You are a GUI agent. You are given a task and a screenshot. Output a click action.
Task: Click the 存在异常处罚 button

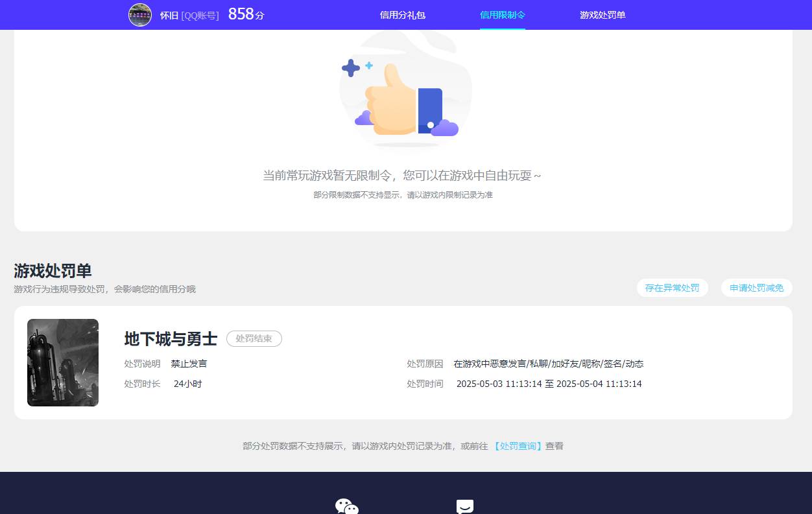click(673, 288)
